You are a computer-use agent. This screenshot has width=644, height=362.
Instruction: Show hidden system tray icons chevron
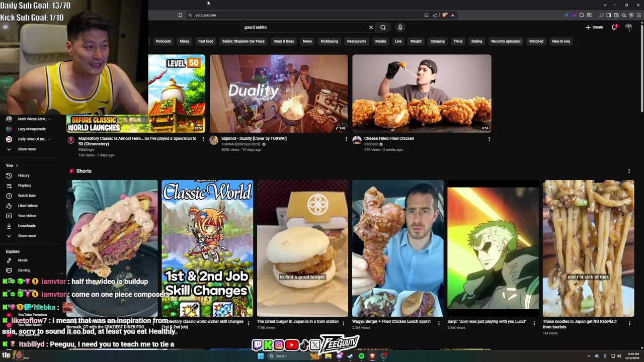pos(589,356)
